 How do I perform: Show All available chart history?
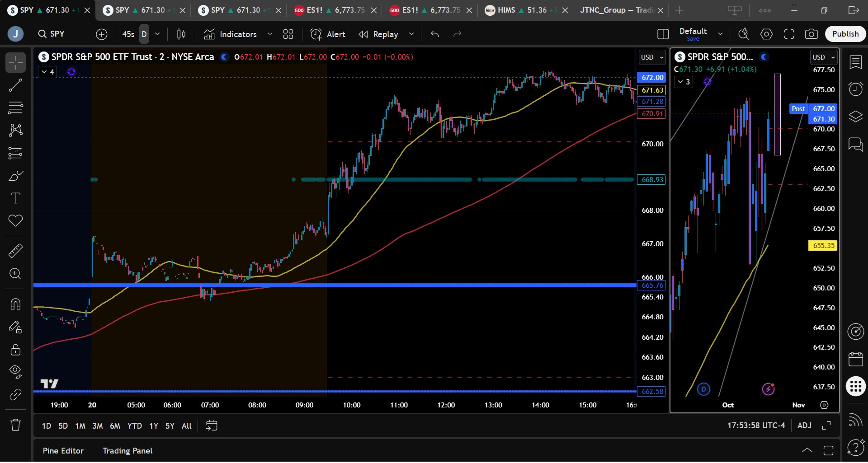tap(187, 426)
